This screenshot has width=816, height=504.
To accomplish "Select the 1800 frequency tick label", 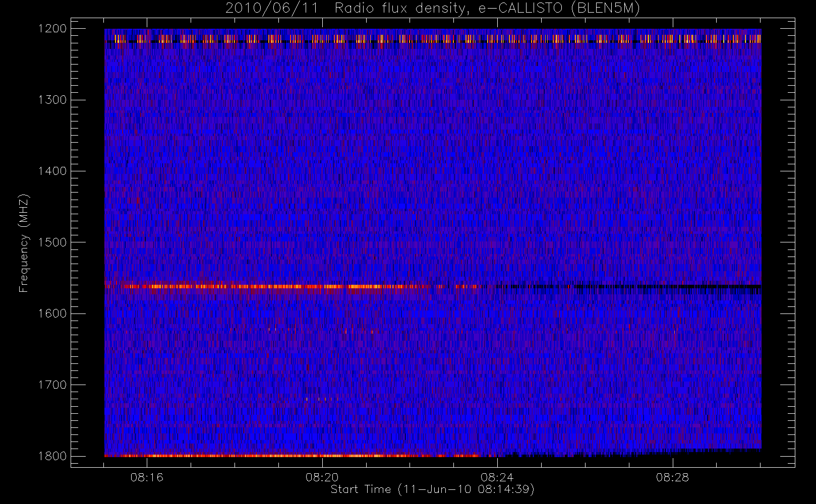I will coord(52,456).
